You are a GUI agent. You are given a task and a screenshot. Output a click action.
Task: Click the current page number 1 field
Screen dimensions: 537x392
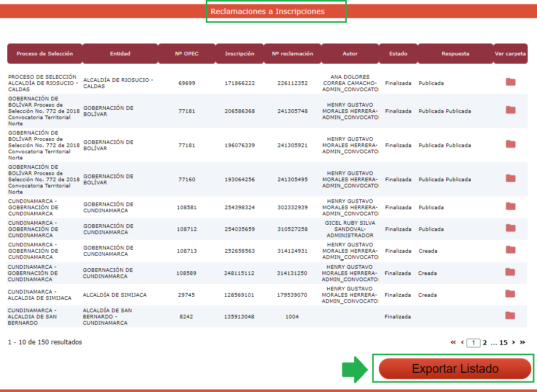pos(473,343)
